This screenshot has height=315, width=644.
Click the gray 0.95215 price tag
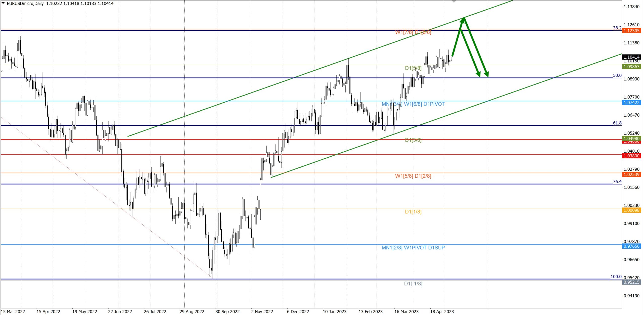tap(631, 282)
